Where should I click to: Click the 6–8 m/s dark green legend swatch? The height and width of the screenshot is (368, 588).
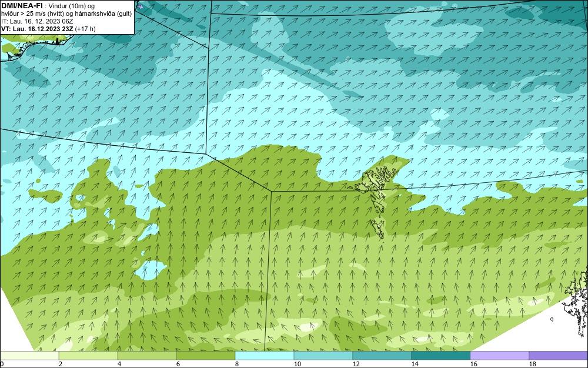tap(206, 355)
